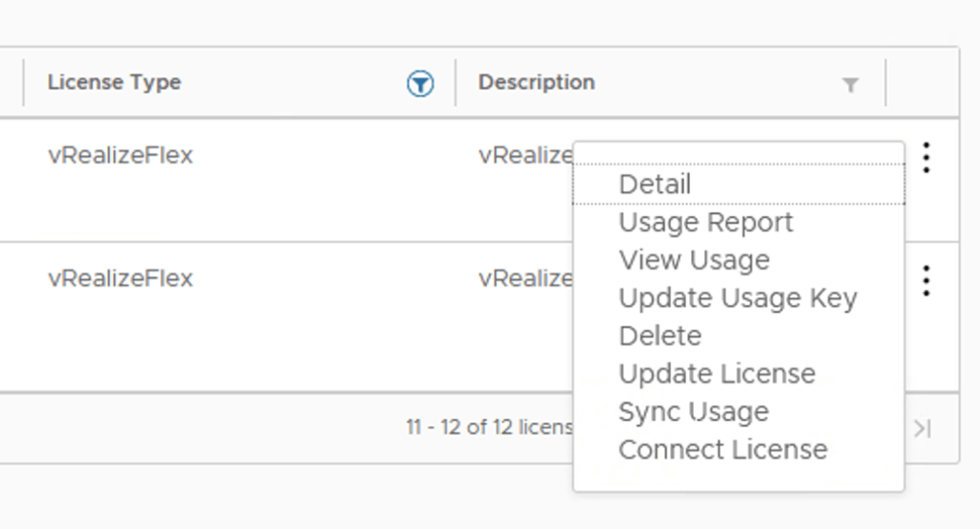Click Update Usage Key option
Image resolution: width=980 pixels, height=529 pixels.
pyautogui.click(x=737, y=298)
